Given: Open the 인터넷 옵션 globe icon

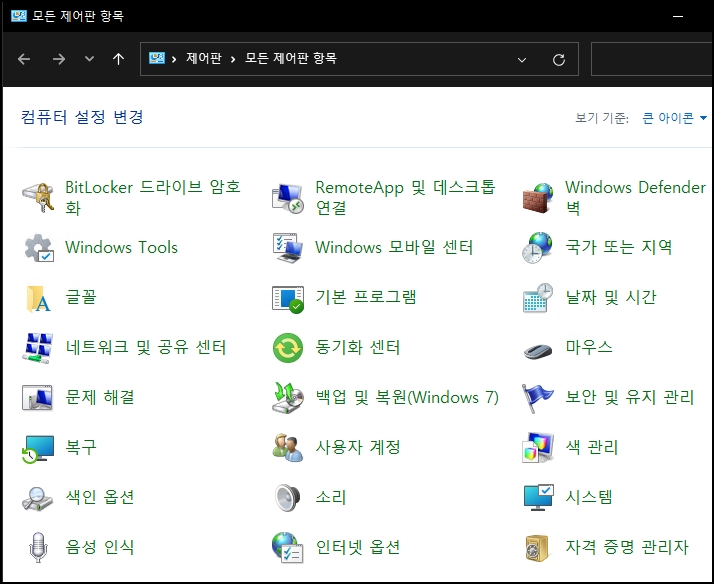Looking at the screenshot, I should pyautogui.click(x=288, y=548).
